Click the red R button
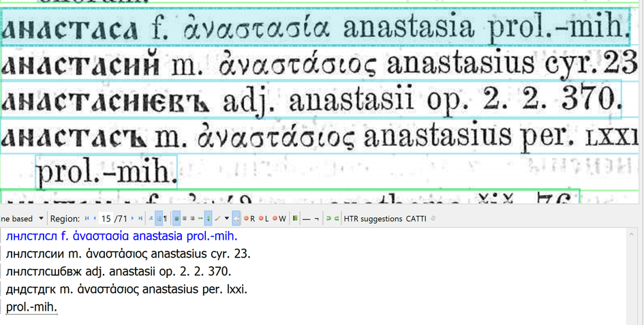Image resolution: width=644 pixels, height=325 pixels. click(x=249, y=219)
